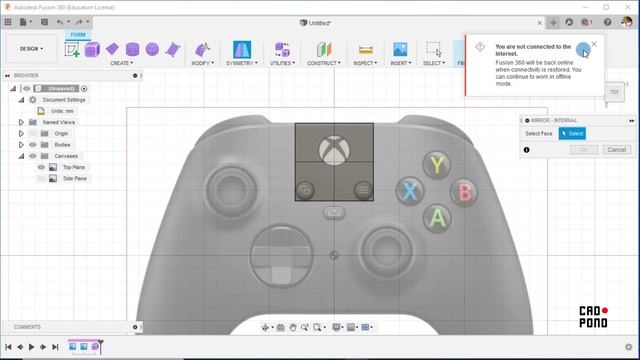Open the INSERT dropdown menu
This screenshot has width=640, height=360.
400,63
